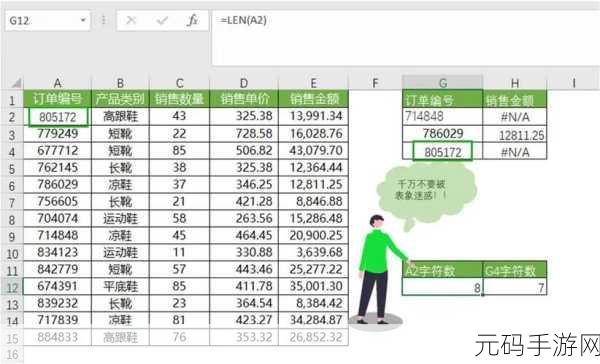Click cell E11 with 25,277.22
The width and height of the screenshot is (600, 364).
pyautogui.click(x=313, y=269)
